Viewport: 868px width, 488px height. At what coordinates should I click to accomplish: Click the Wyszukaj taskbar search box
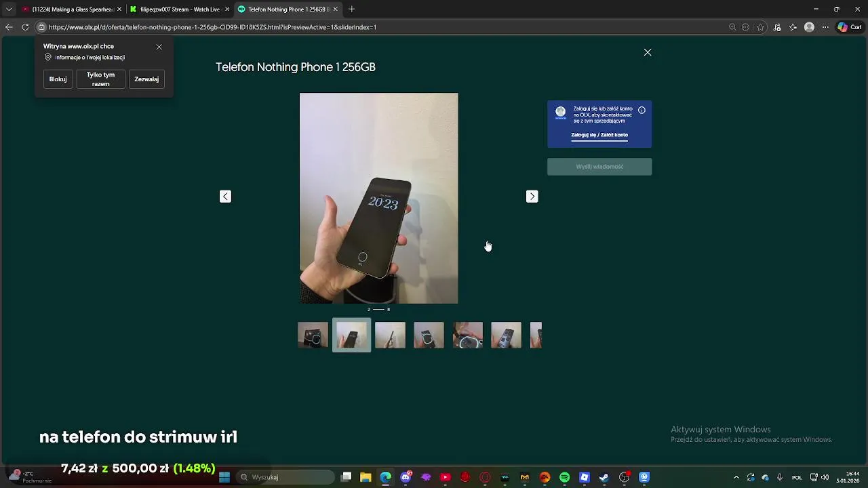pos(285,477)
